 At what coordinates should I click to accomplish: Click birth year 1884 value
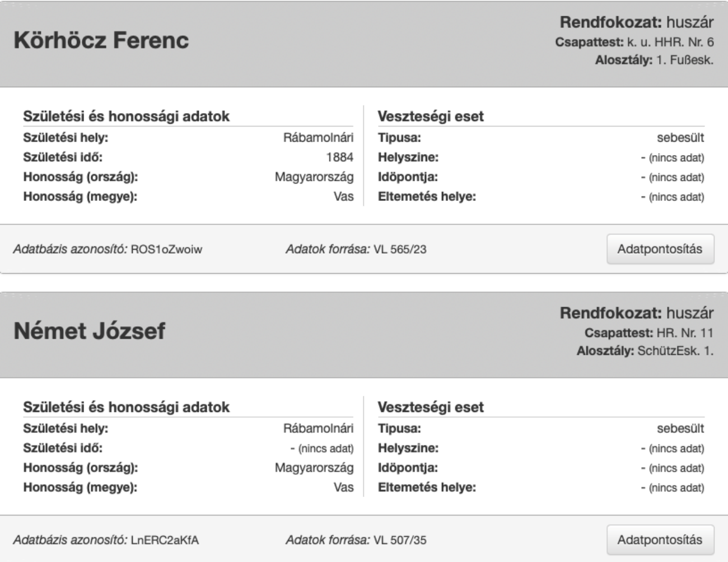click(x=340, y=157)
